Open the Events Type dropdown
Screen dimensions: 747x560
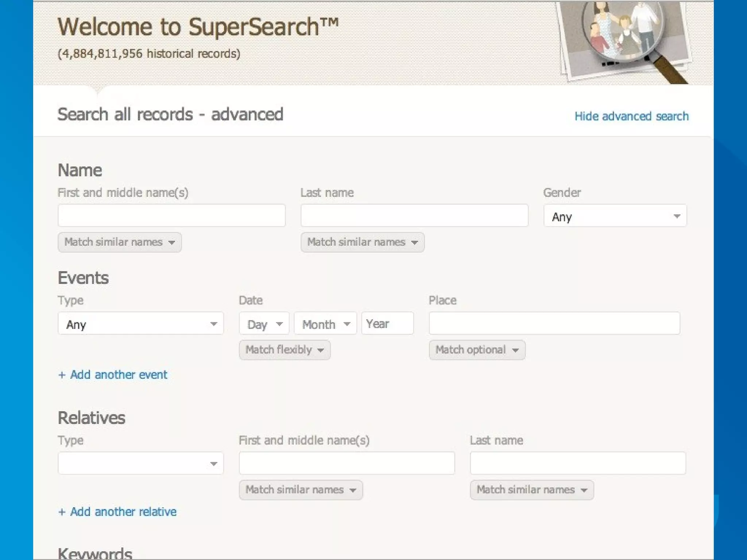click(140, 323)
